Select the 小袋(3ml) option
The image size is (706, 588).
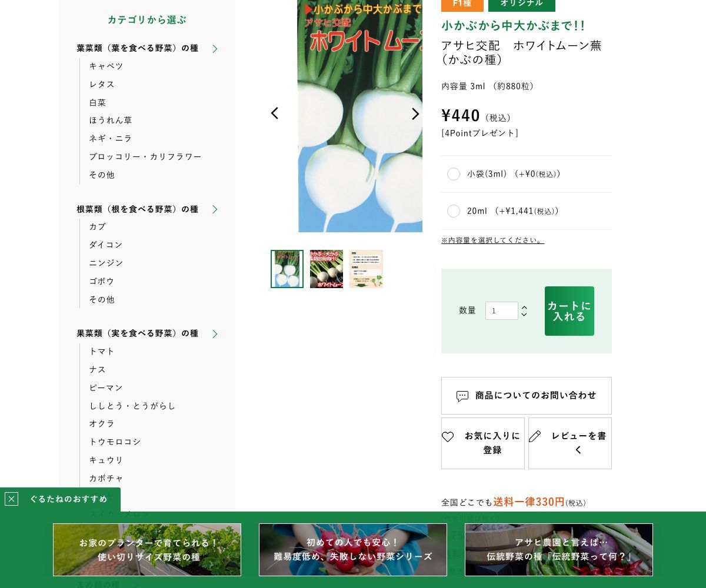point(454,174)
